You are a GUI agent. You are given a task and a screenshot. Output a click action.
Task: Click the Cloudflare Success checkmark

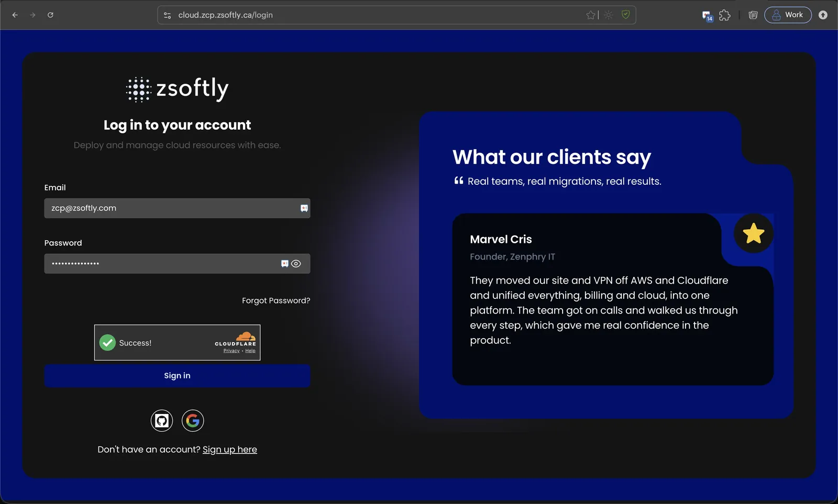(107, 343)
